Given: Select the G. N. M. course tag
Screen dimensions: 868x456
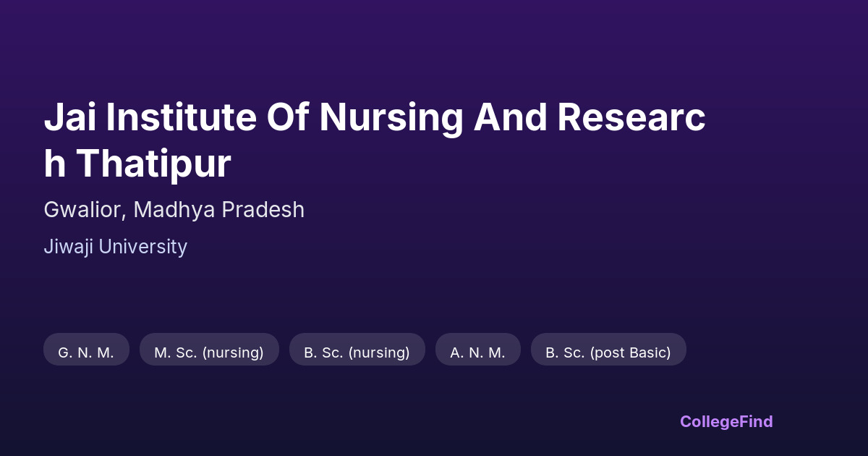Looking at the screenshot, I should (86, 352).
